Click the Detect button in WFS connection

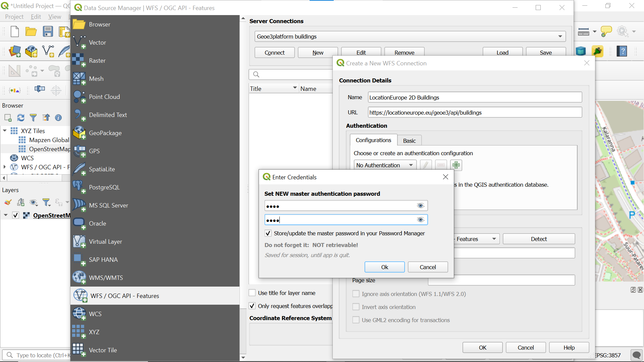tap(539, 239)
